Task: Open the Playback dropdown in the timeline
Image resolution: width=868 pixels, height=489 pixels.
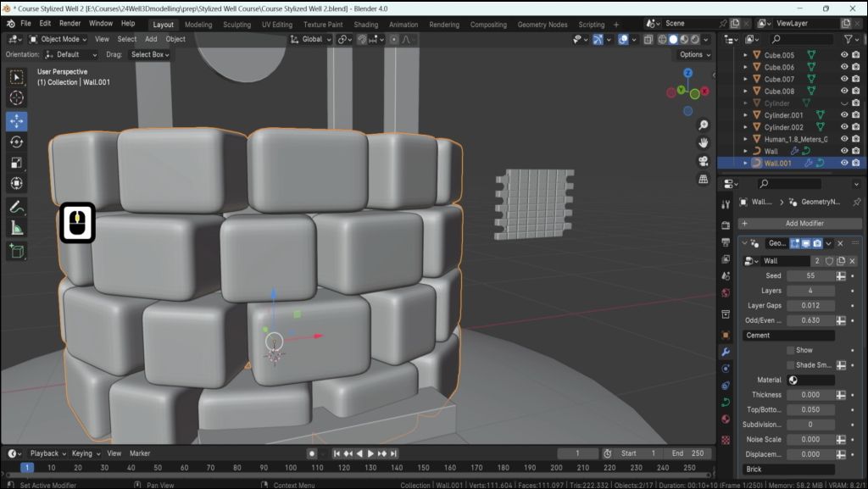Action: [x=47, y=453]
